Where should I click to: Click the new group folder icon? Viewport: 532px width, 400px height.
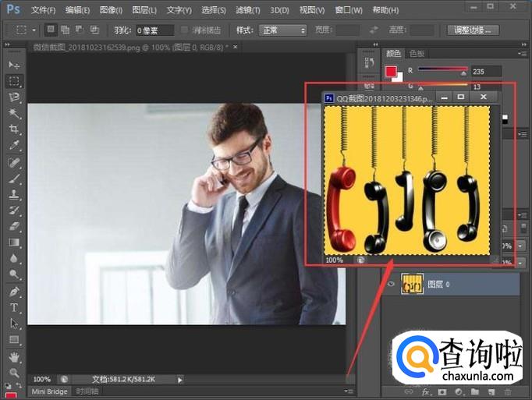474,392
